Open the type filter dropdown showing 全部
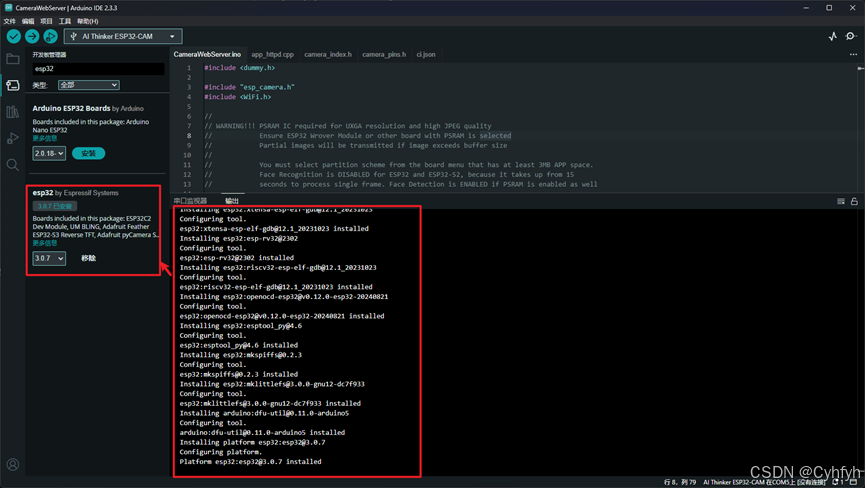The width and height of the screenshot is (865, 488). [x=88, y=85]
